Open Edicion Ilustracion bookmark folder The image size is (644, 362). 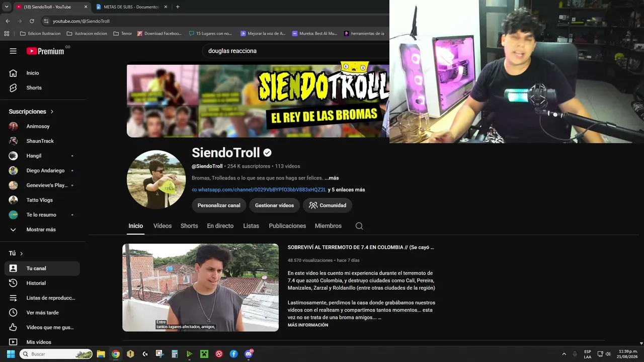pos(40,34)
